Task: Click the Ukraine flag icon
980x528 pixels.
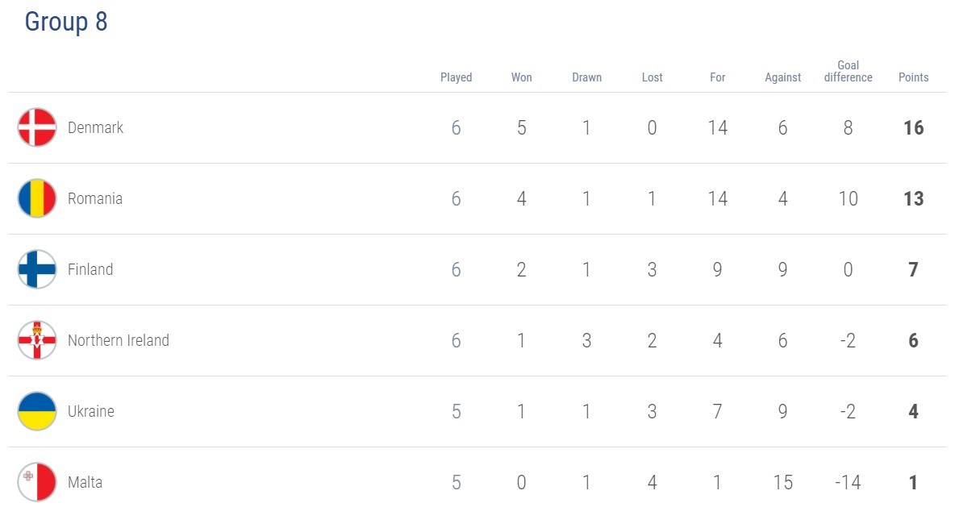Action: click(37, 411)
